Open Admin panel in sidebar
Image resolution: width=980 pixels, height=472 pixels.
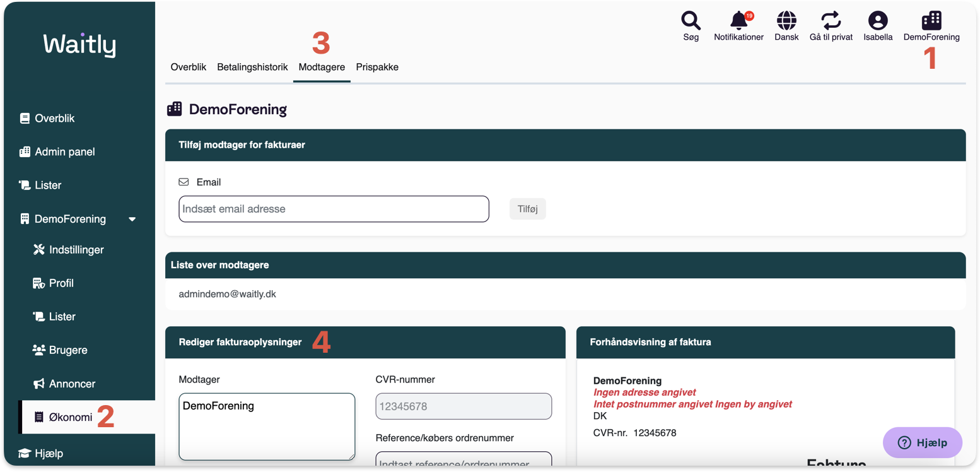tap(64, 152)
